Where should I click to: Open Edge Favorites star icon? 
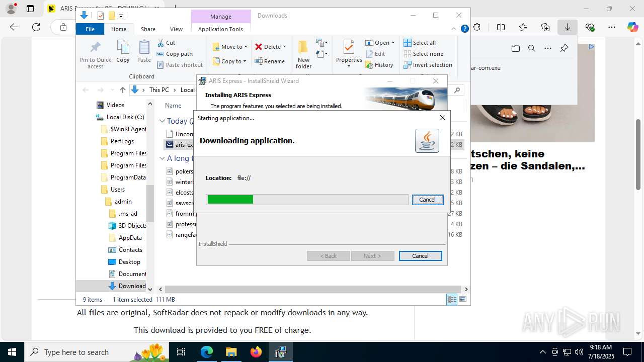(x=523, y=27)
